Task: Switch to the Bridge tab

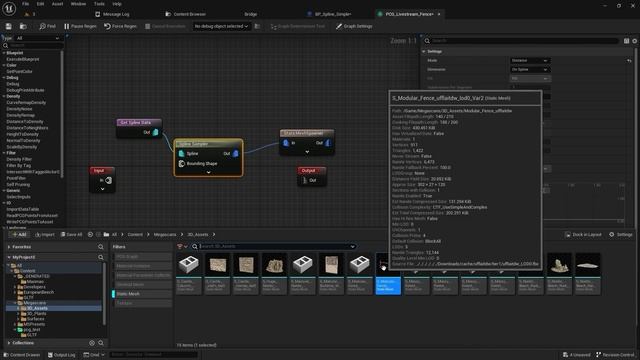Action: 251,14
